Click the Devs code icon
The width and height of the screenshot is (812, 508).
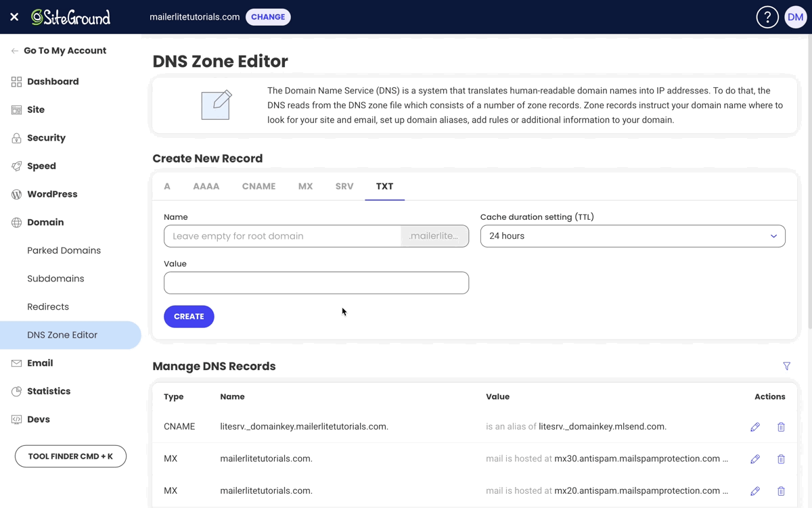pos(16,419)
